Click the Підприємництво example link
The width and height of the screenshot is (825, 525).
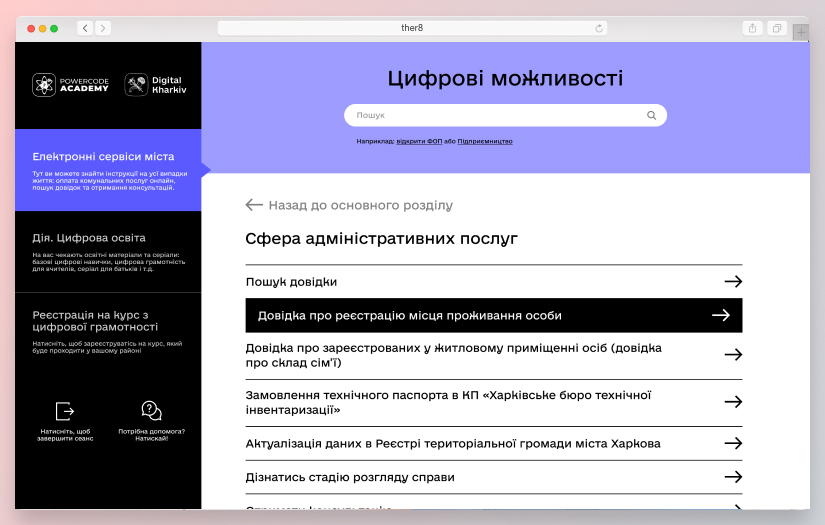tap(485, 141)
